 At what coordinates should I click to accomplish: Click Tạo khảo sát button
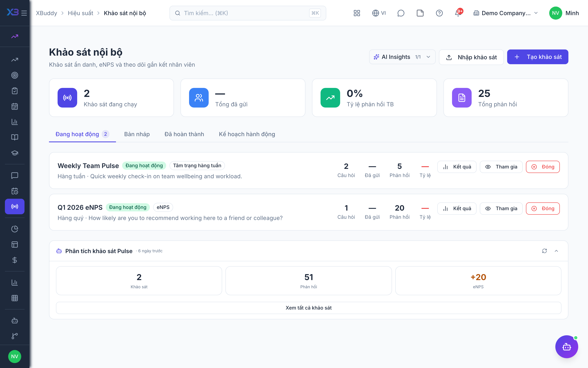537,57
